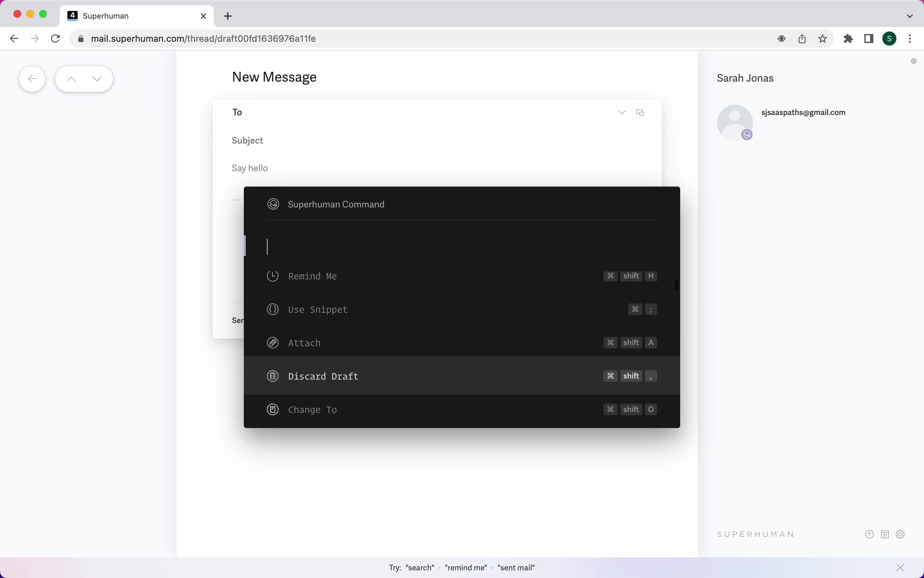This screenshot has height=578, width=924.
Task: Click Sarah Jonas contact avatar
Action: click(x=735, y=123)
